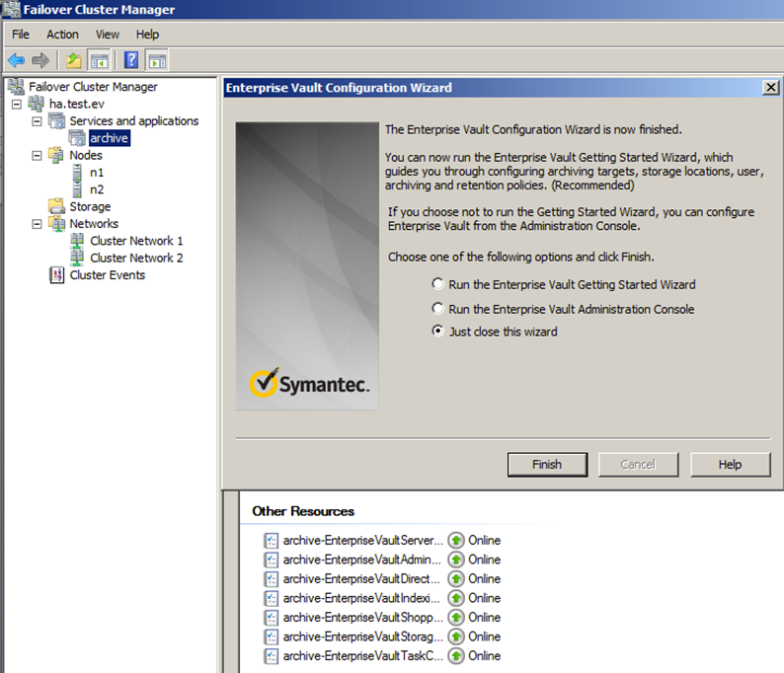Click the Other Resources section heading
The image size is (784, 673).
point(303,511)
